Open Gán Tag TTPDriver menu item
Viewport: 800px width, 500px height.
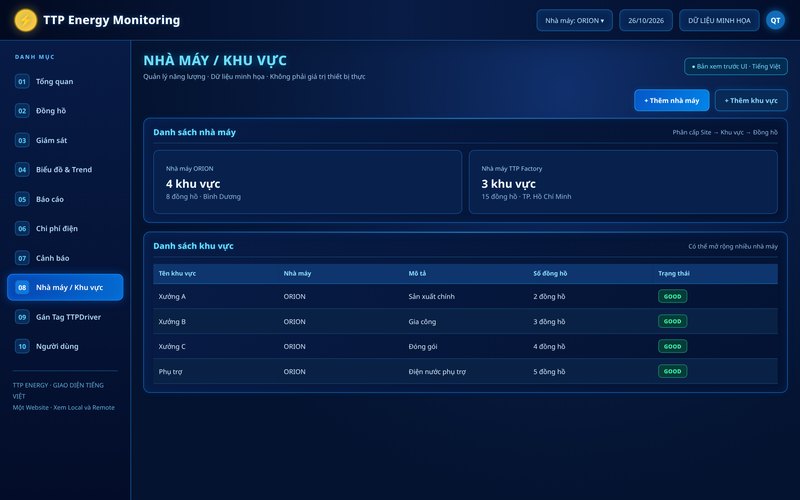[x=65, y=317]
